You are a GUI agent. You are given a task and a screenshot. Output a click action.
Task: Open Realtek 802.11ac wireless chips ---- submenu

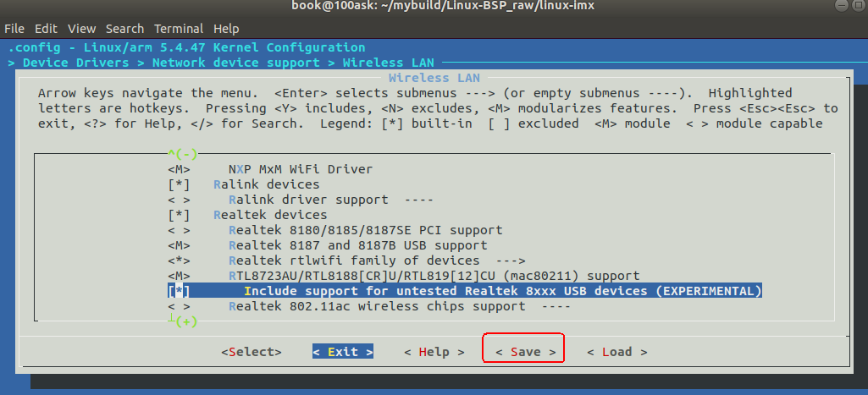tap(556, 306)
